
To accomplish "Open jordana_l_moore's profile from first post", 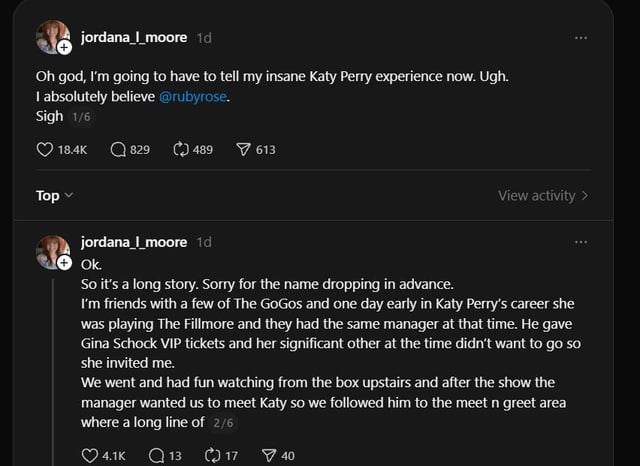I will click(x=133, y=37).
